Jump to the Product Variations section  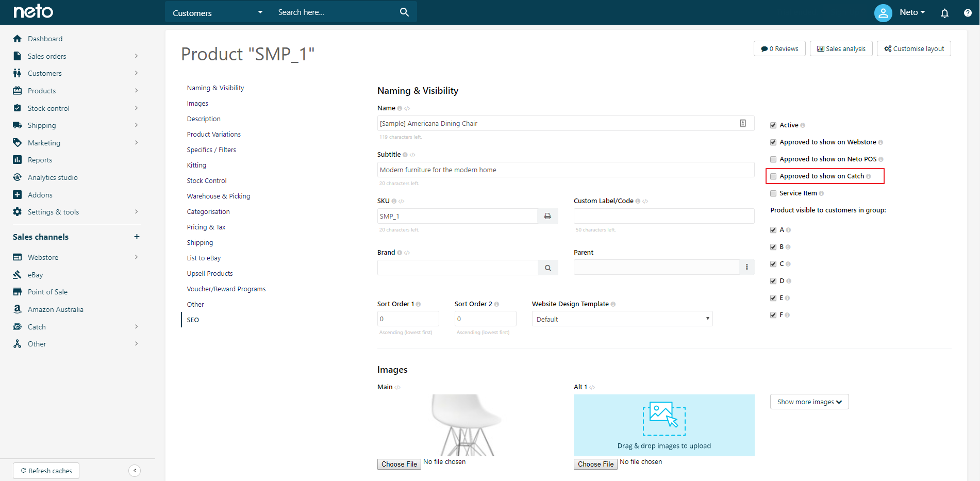click(x=214, y=135)
